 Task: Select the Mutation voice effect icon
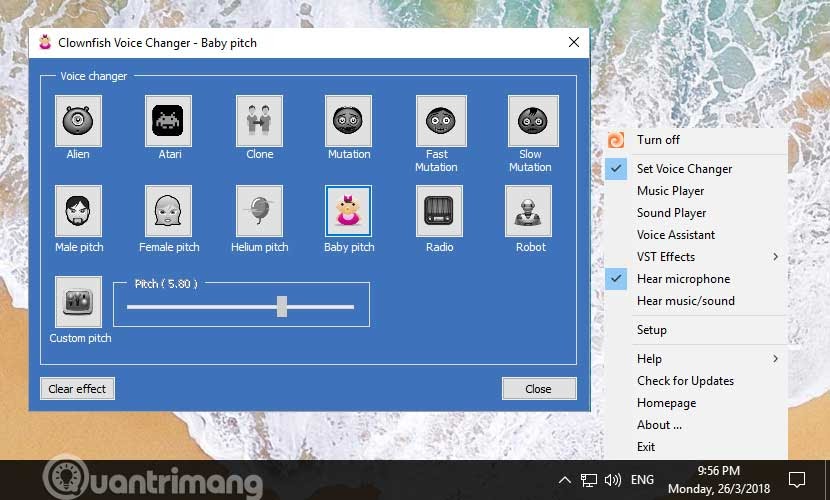click(348, 121)
